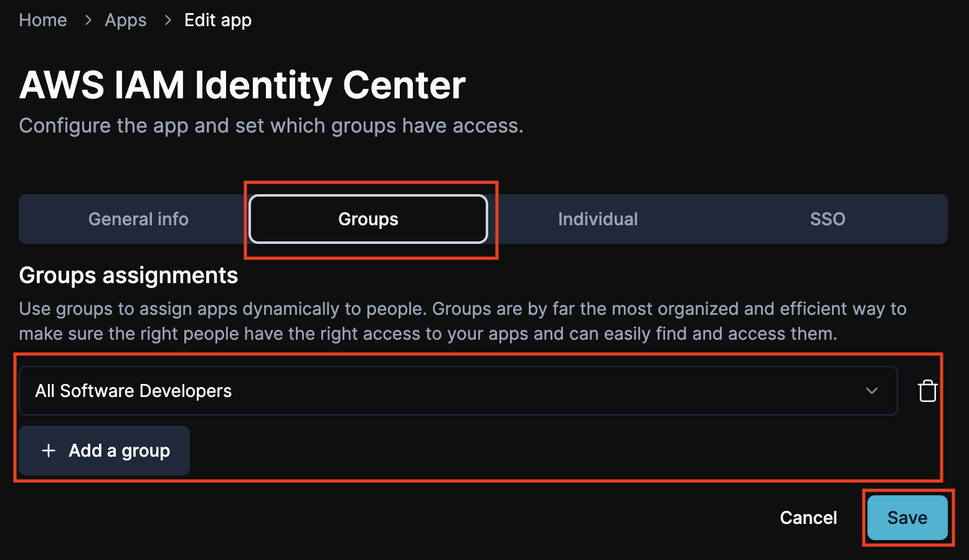
Task: Add a group to the app
Action: [x=104, y=450]
